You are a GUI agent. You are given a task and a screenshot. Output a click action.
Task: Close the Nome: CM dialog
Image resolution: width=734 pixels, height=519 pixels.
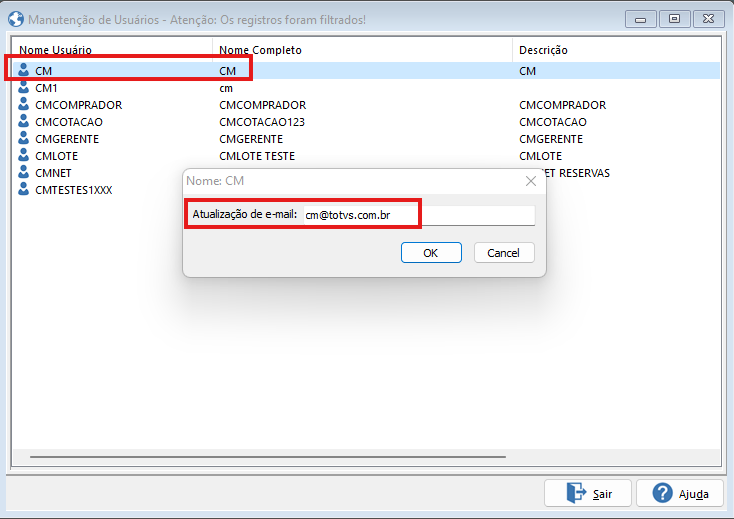[x=531, y=181]
